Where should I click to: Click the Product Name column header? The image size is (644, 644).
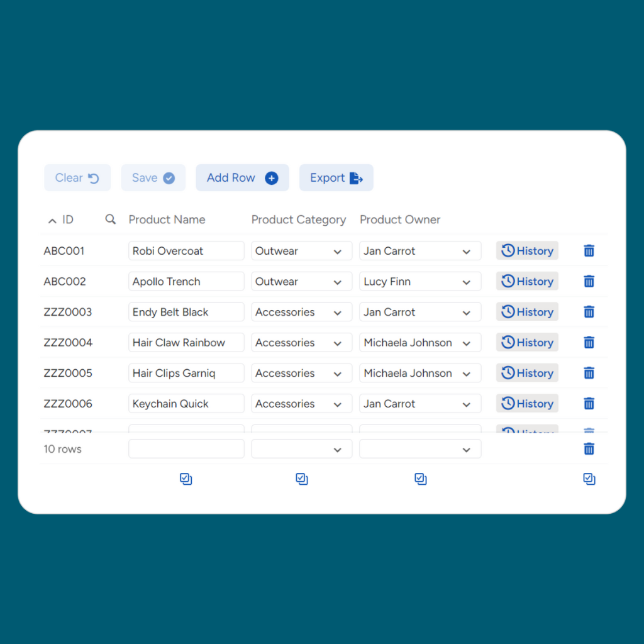coord(167,219)
